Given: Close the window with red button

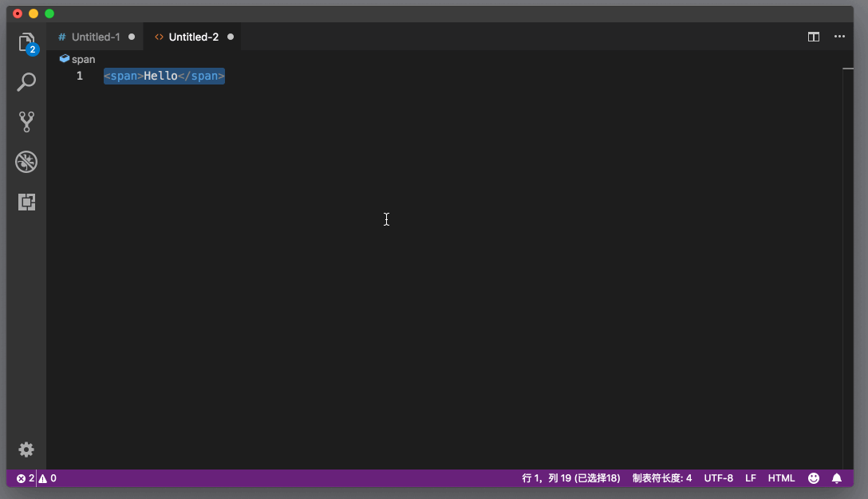Looking at the screenshot, I should [18, 14].
